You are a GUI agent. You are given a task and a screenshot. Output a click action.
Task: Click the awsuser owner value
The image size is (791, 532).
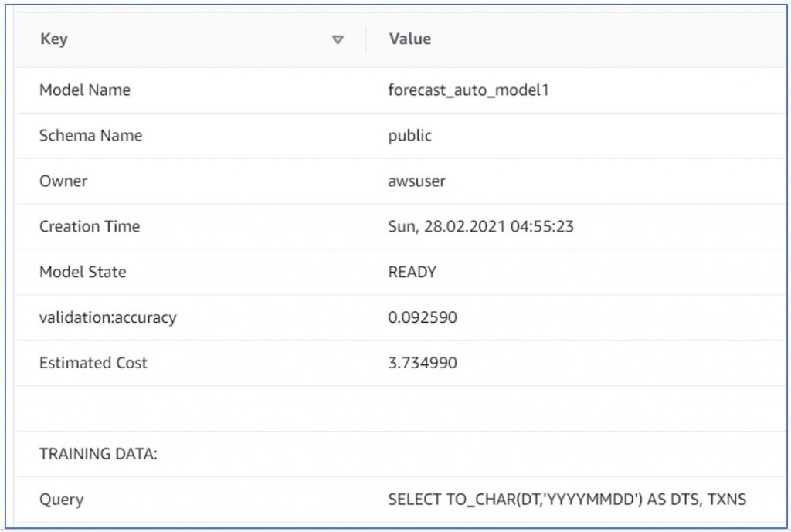(416, 181)
